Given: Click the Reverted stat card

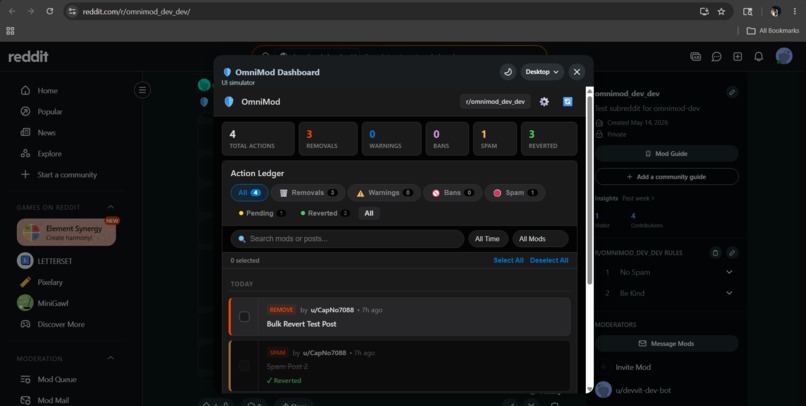Looking at the screenshot, I should coord(549,139).
